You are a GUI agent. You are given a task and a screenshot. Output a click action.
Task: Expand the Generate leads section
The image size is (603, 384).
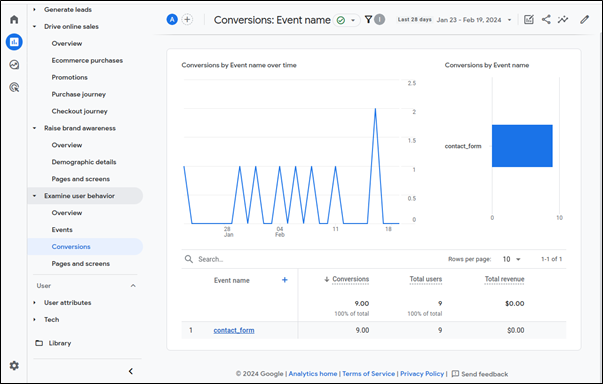tap(34, 9)
